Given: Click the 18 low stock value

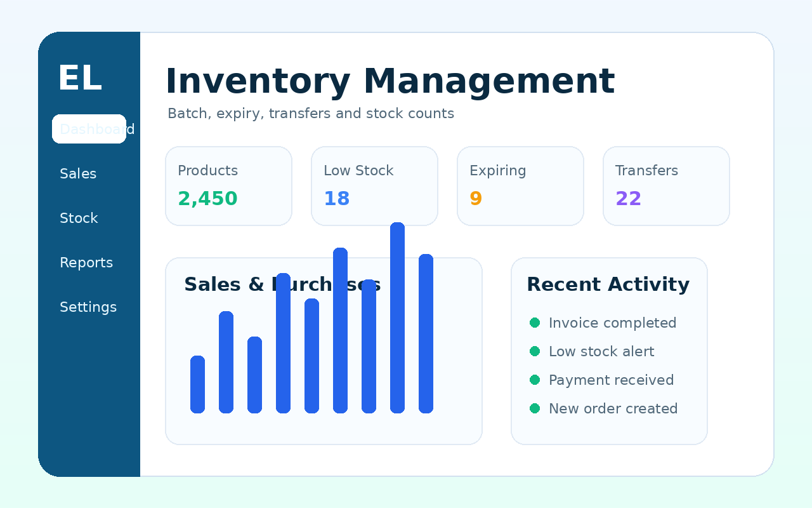Looking at the screenshot, I should [x=337, y=199].
